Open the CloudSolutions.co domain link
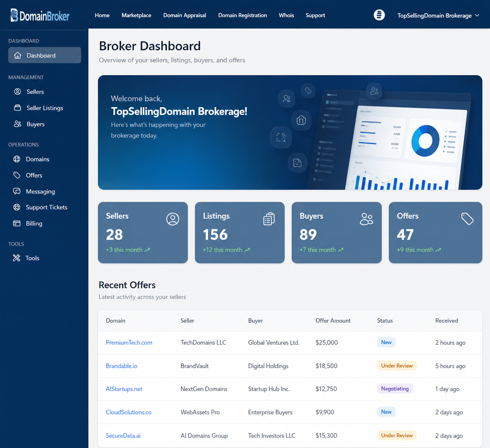 click(129, 412)
